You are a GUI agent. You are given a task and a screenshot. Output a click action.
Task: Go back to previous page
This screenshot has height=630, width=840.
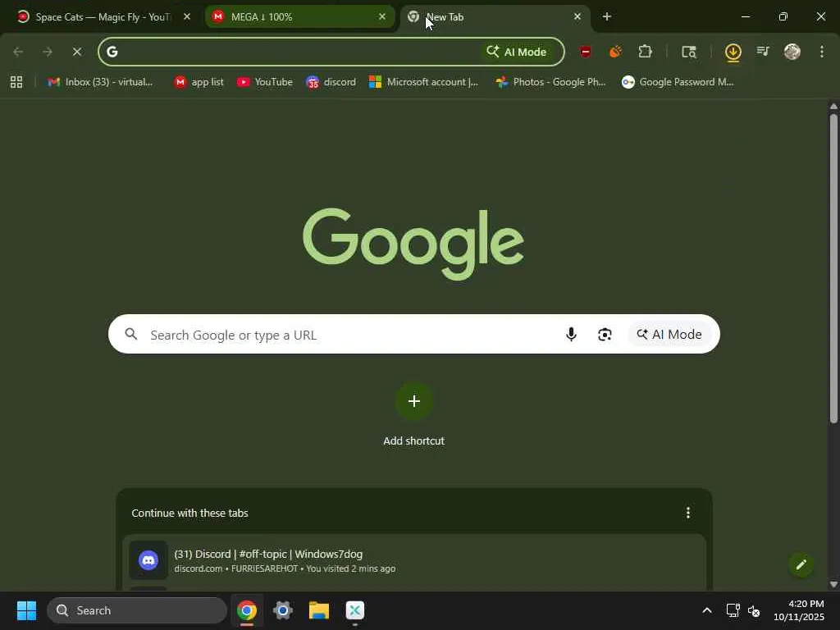(18, 52)
